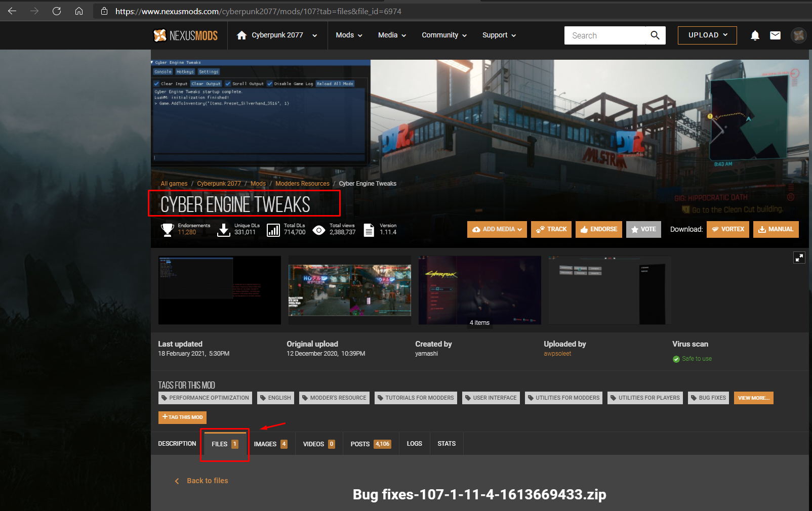This screenshot has width=812, height=511.
Task: Click the Nexus Mods logo
Action: [185, 35]
